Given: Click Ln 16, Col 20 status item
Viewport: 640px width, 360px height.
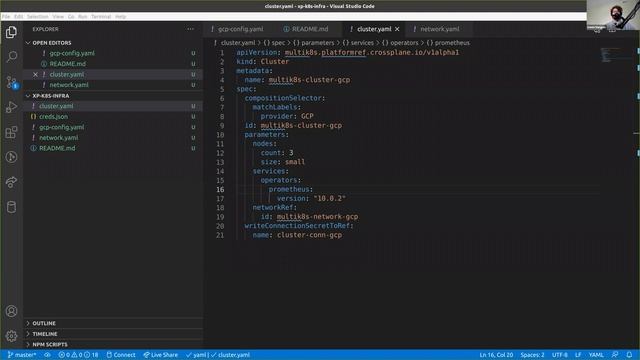Looking at the screenshot, I should (496, 355).
